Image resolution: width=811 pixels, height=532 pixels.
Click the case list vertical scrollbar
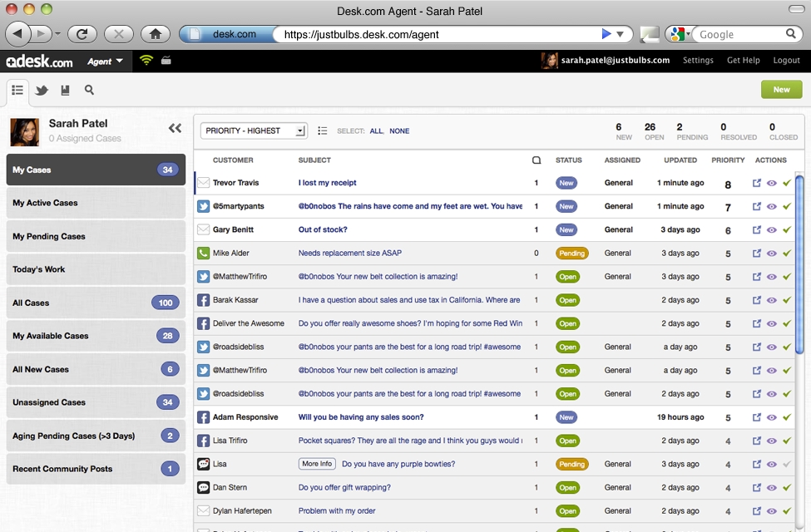[x=799, y=264]
